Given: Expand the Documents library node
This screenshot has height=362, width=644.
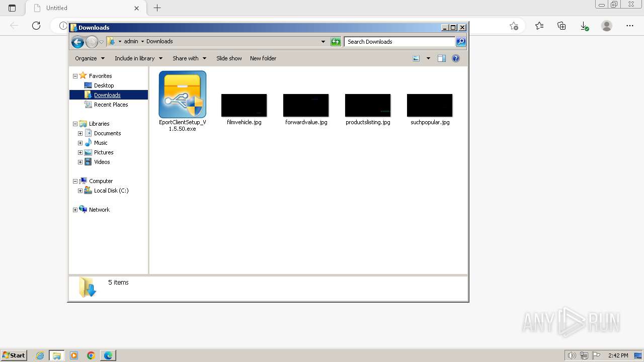Looking at the screenshot, I should point(80,133).
